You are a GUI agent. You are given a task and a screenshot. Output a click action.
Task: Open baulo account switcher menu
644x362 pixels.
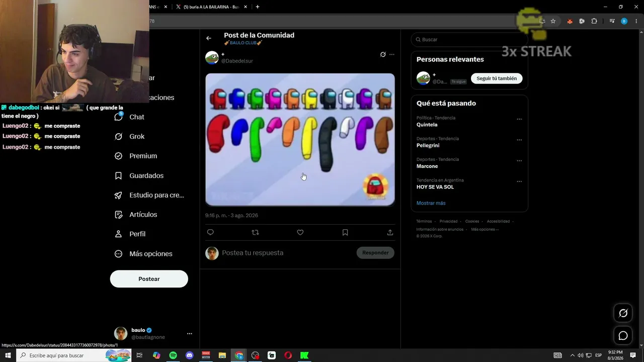pos(153,333)
